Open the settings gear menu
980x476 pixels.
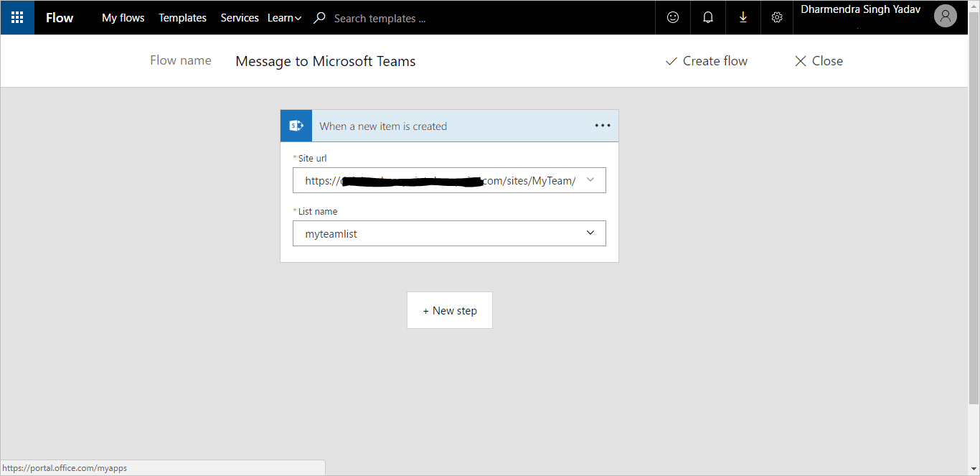pos(776,17)
